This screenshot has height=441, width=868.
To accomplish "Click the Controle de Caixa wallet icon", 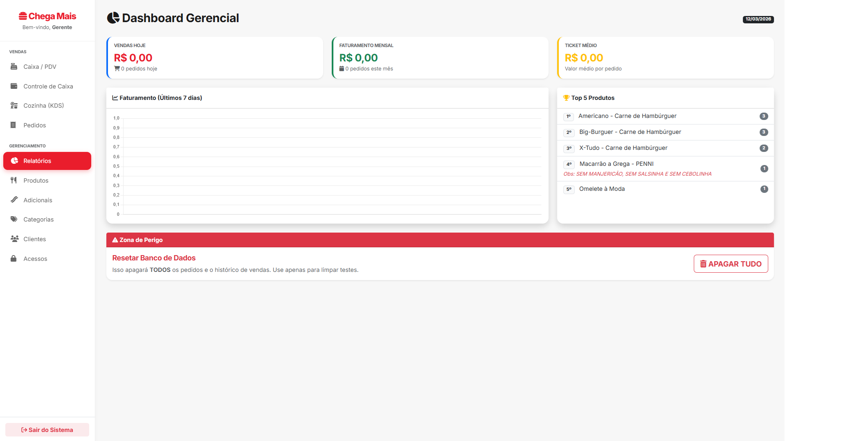I will pos(14,86).
